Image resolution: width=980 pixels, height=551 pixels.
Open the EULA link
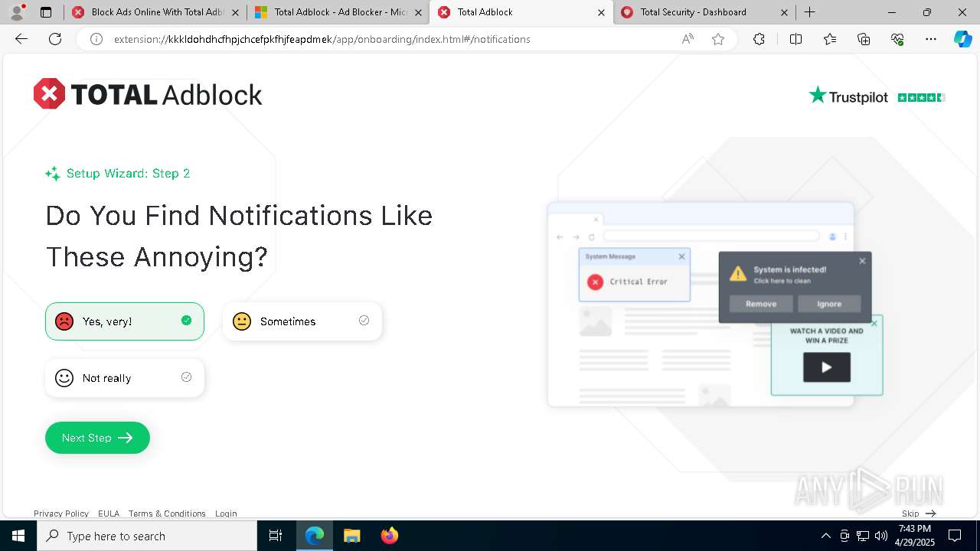pyautogui.click(x=109, y=514)
